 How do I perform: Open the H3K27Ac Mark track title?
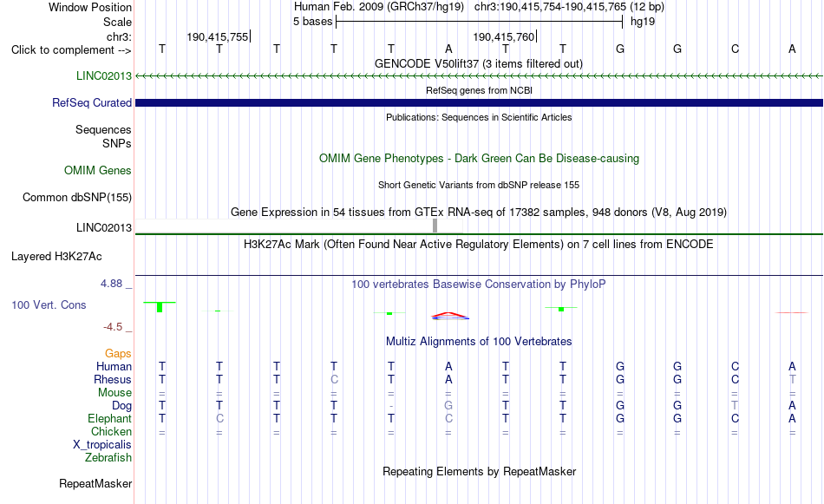tap(479, 244)
